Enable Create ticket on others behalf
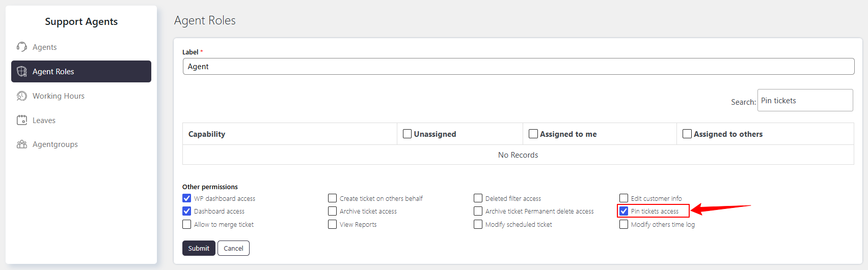868x270 pixels. [x=333, y=198]
